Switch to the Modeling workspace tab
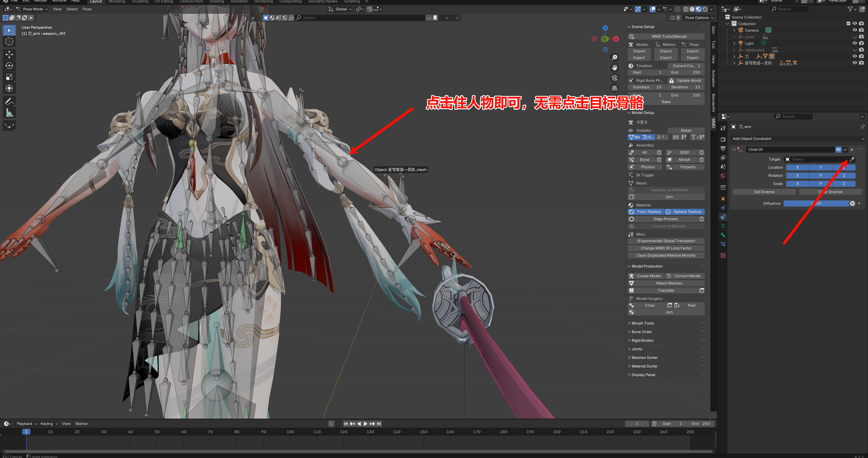The height and width of the screenshot is (458, 868). click(x=117, y=2)
